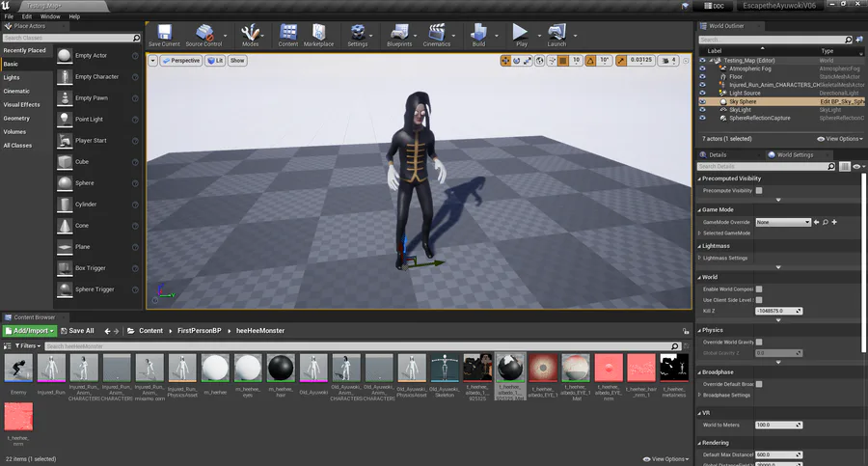The image size is (868, 466).
Task: Select the Point Light actor icon
Action: coord(65,119)
